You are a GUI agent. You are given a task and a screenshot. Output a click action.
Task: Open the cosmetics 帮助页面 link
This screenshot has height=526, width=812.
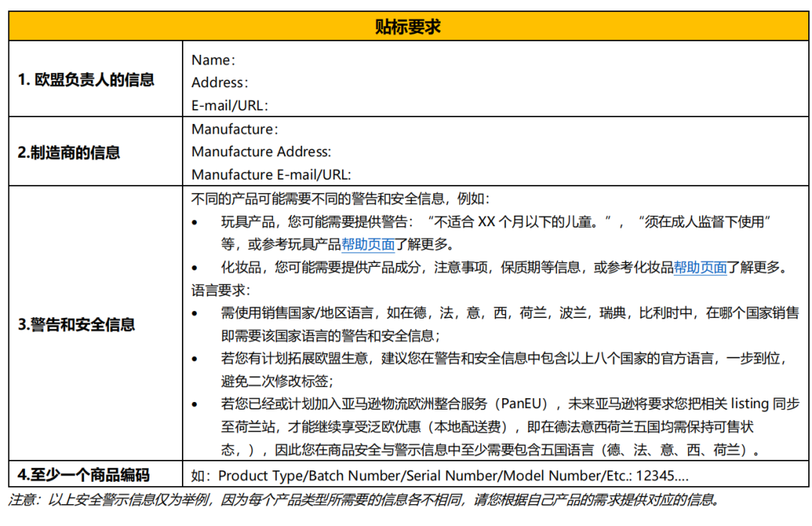(x=700, y=268)
